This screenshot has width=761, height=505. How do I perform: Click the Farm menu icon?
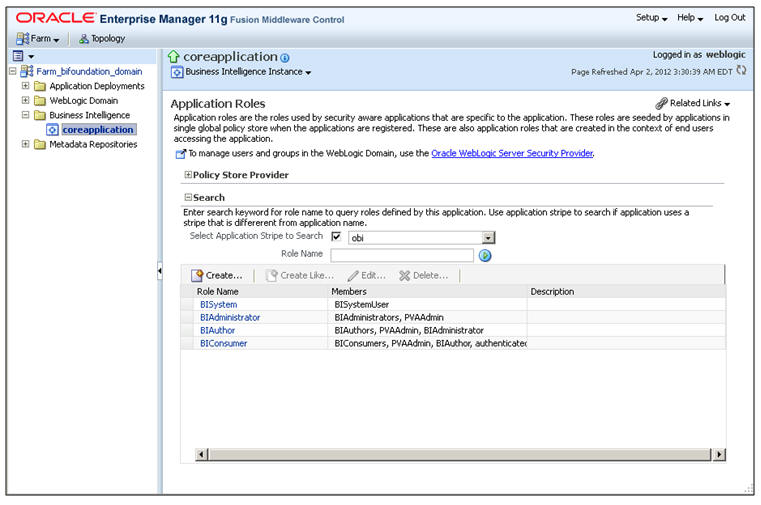point(22,39)
